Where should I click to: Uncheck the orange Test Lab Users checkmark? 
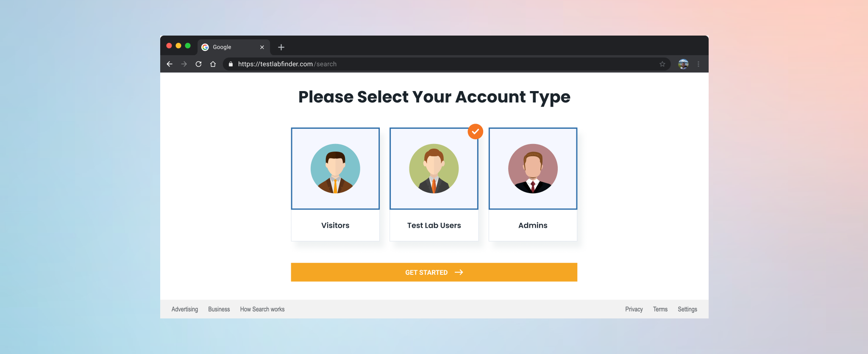coord(475,132)
